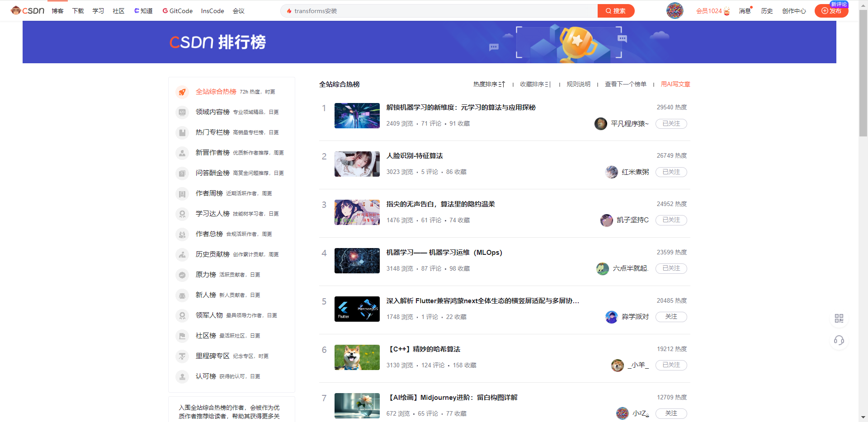Open the QR code floating icon
The image size is (868, 422).
tap(839, 319)
